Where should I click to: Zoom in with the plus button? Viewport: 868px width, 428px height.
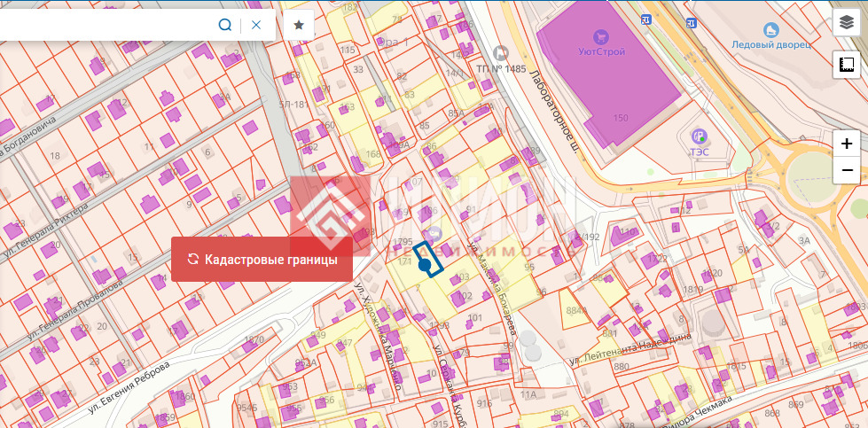pos(847,144)
